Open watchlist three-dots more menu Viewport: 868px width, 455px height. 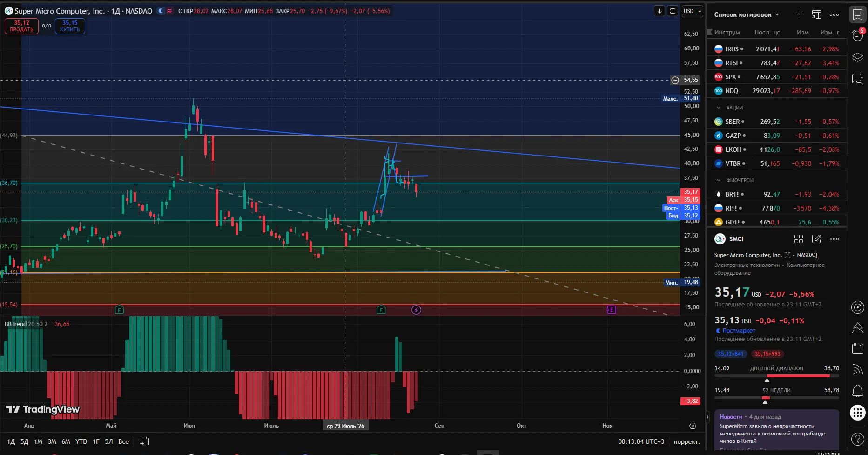(x=834, y=14)
